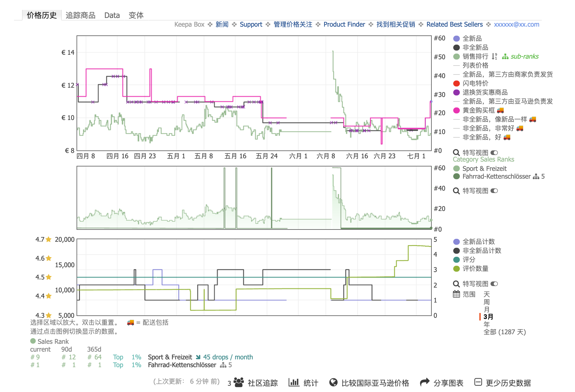This screenshot has width=575, height=392.
Task: Toggle close-up view for category ranks chart
Action: pyautogui.click(x=494, y=191)
